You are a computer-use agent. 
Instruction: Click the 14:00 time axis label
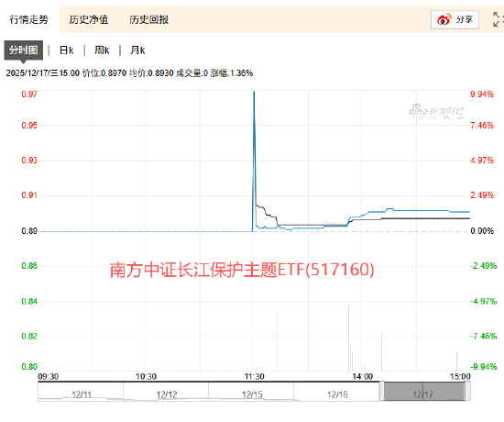(363, 376)
